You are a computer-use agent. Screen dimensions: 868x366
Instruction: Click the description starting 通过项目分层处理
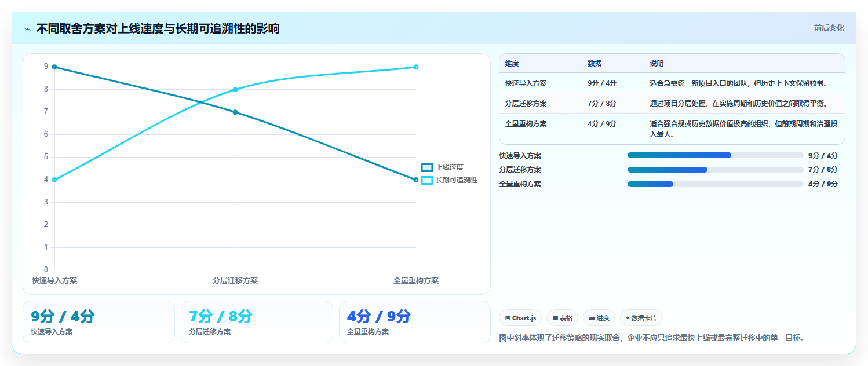[x=738, y=104]
